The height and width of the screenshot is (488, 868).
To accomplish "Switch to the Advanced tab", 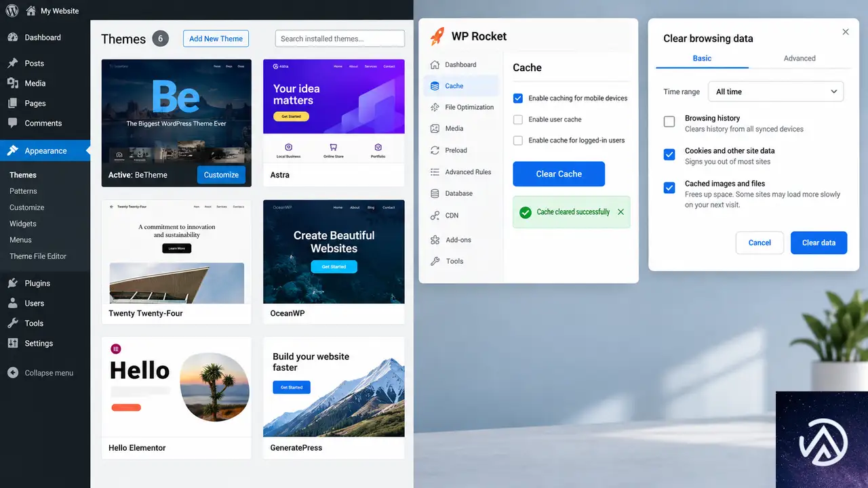I will tap(800, 58).
